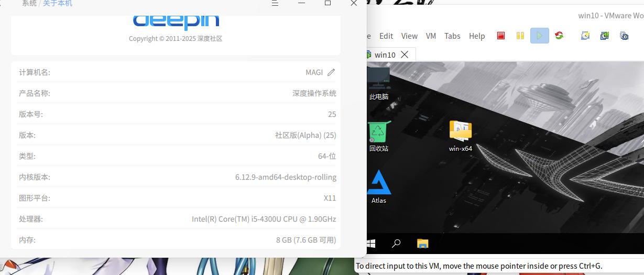The image size is (644, 275).
Task: Open the Edit menu in VMware
Action: [x=386, y=36]
